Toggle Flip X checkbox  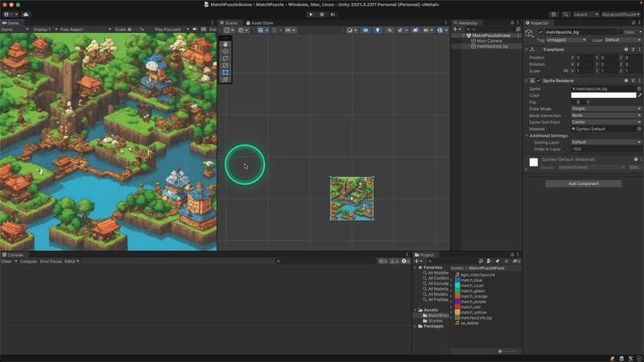(x=573, y=102)
